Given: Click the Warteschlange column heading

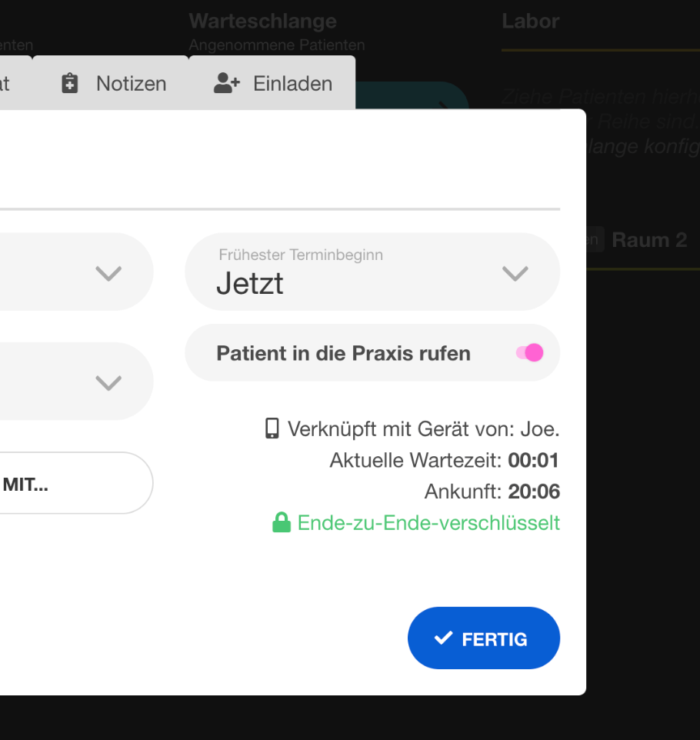Looking at the screenshot, I should 262,21.
